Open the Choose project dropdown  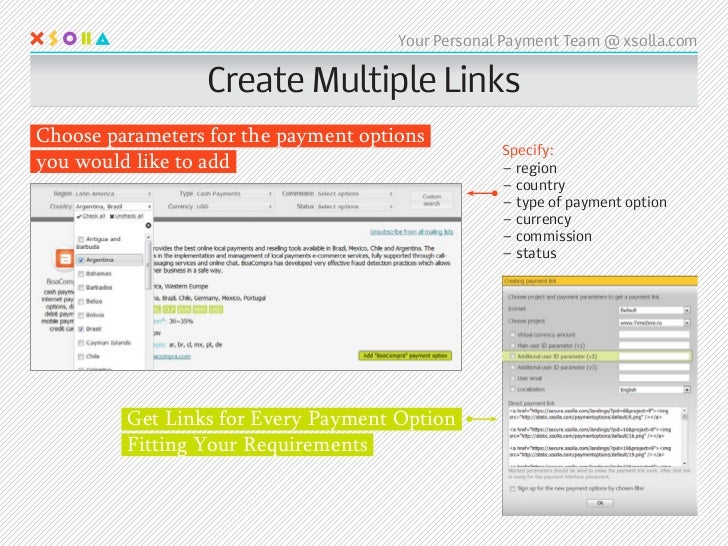pyautogui.click(x=655, y=322)
